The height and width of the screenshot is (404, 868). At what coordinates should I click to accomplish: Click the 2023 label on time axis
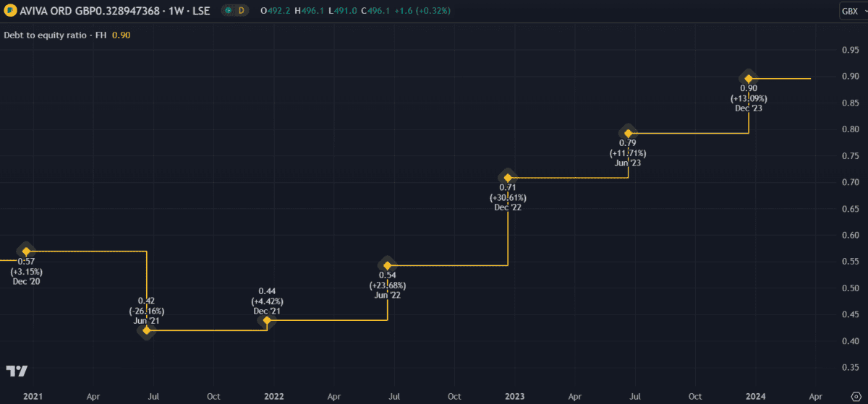(x=514, y=397)
